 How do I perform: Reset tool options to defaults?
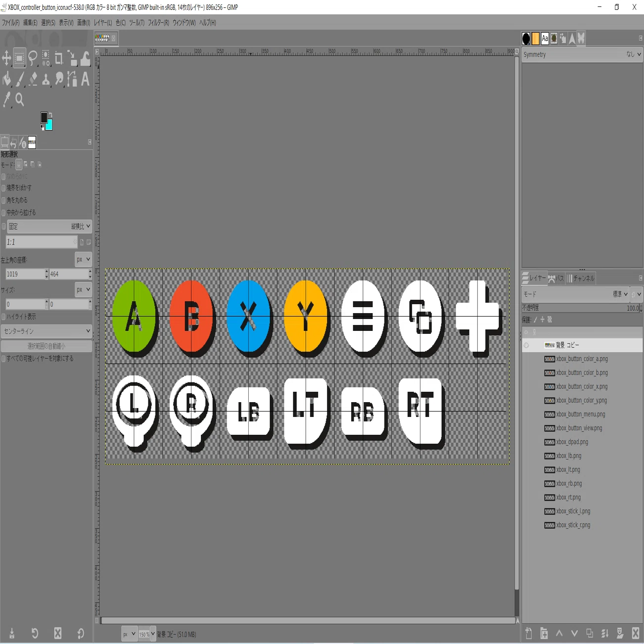81,633
